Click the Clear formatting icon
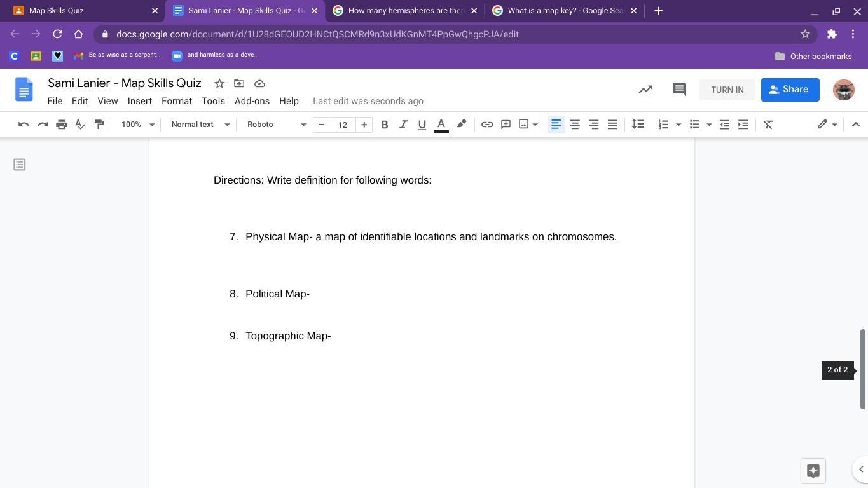This screenshot has height=488, width=868. click(768, 125)
